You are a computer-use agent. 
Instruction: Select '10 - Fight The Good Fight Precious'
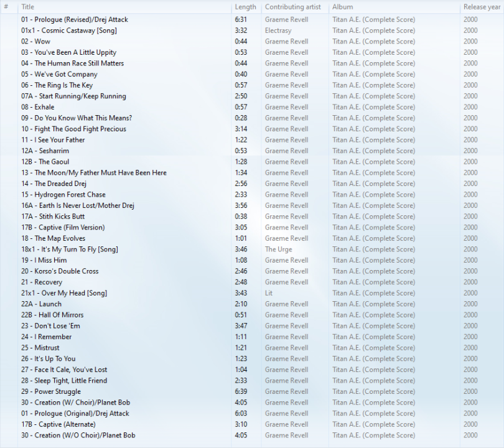tap(73, 129)
